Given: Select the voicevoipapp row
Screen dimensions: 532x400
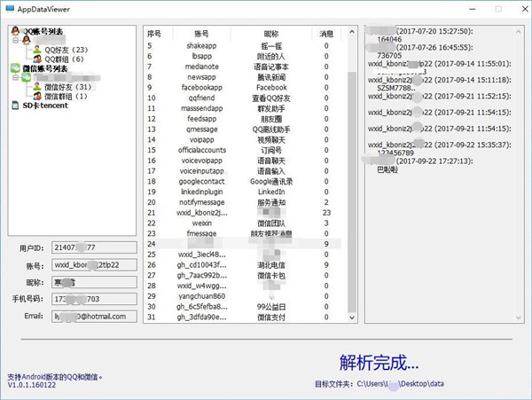Looking at the screenshot, I should point(243,161).
